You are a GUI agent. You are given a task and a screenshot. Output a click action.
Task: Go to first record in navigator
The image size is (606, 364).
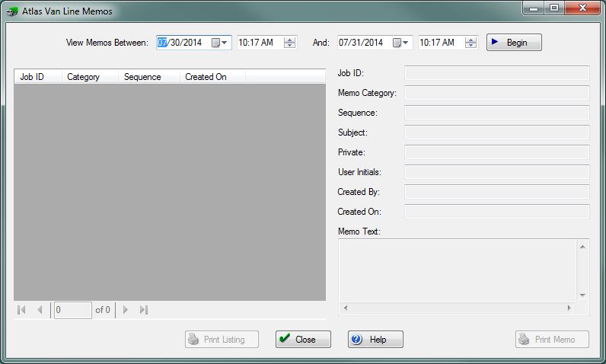tap(21, 310)
